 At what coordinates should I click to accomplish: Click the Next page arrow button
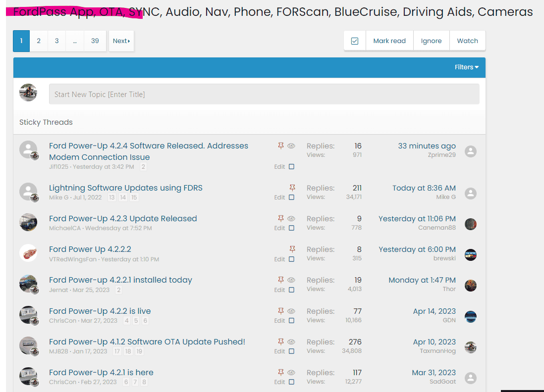[x=121, y=41]
